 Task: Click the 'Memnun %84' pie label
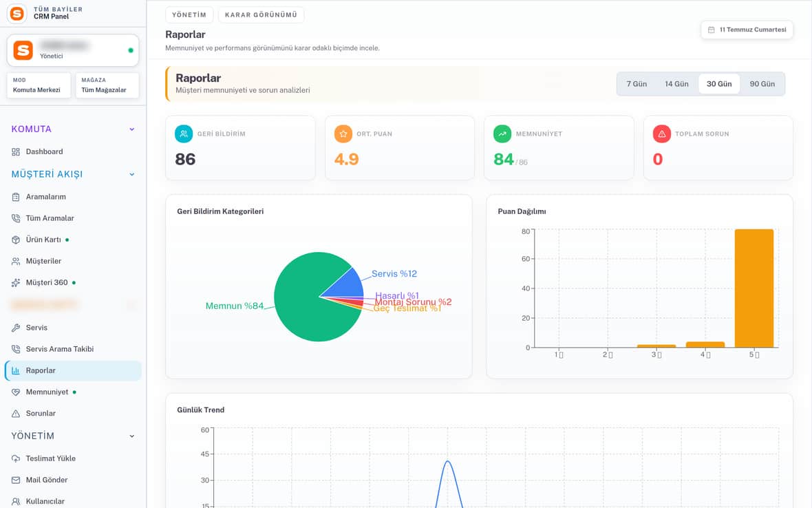pyautogui.click(x=235, y=306)
